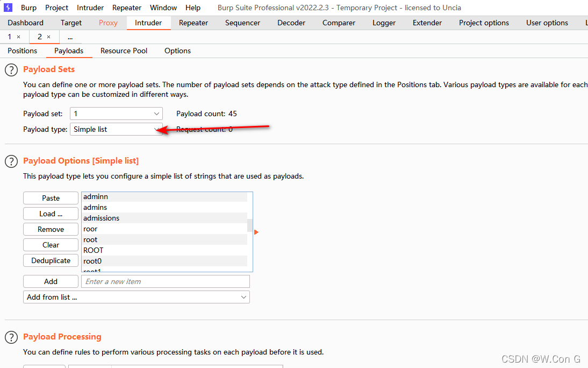Image resolution: width=588 pixels, height=368 pixels.
Task: Open the Logger tab
Action: point(384,23)
